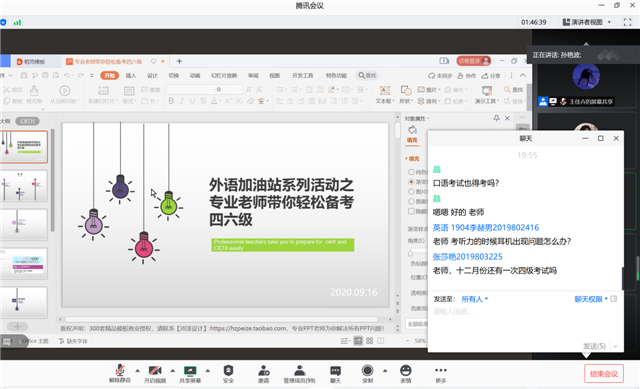Click the WPS 查找 search box
The image size is (640, 389).
tap(367, 75)
